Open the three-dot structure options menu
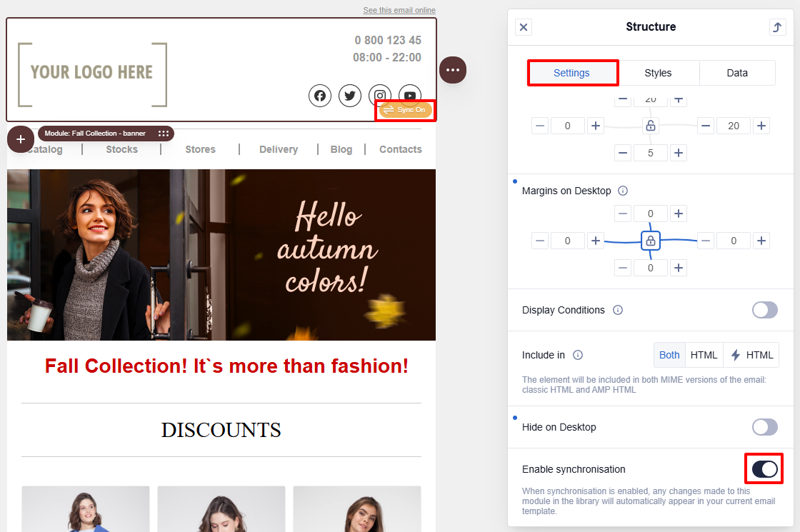 453,70
